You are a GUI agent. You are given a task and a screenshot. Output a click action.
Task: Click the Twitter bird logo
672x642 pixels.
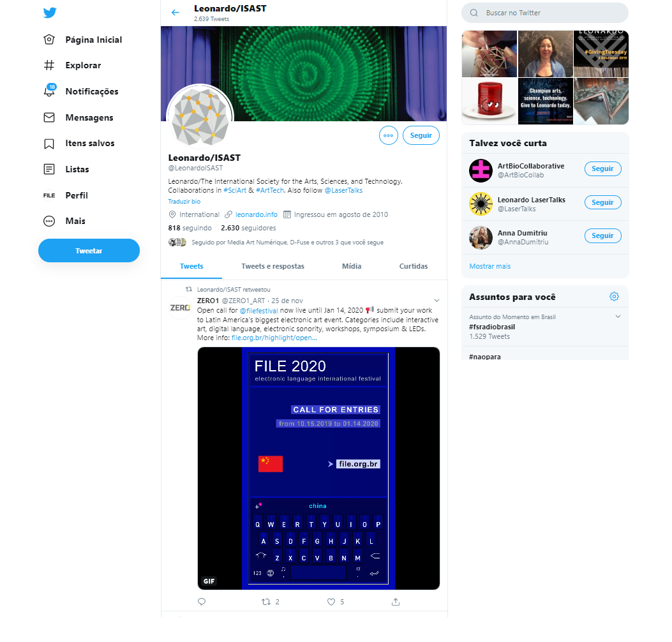[50, 12]
